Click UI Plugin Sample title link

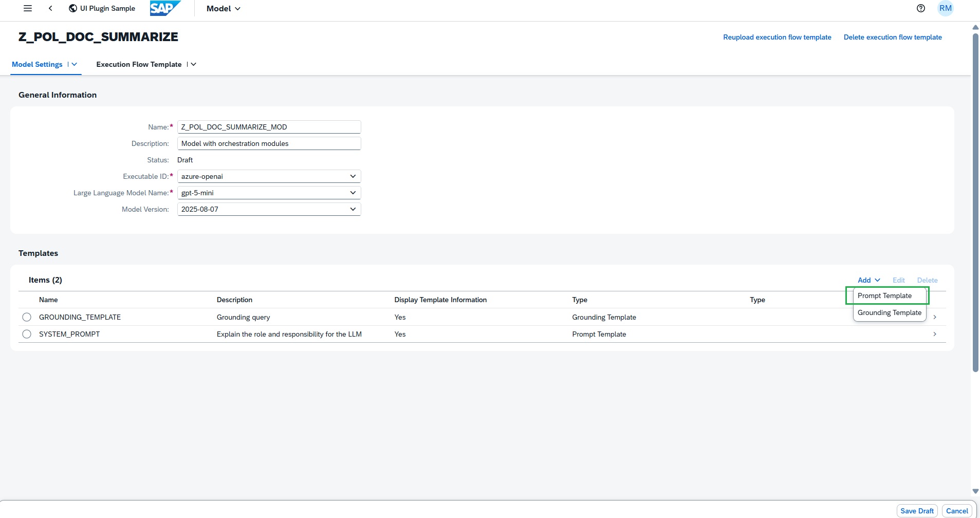click(107, 8)
